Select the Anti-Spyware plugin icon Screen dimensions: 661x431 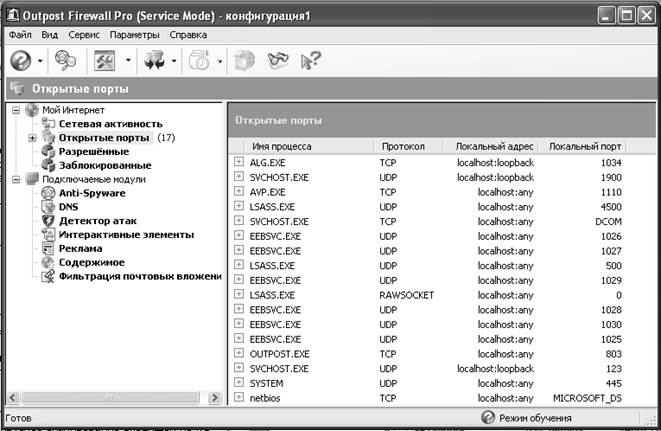[48, 193]
